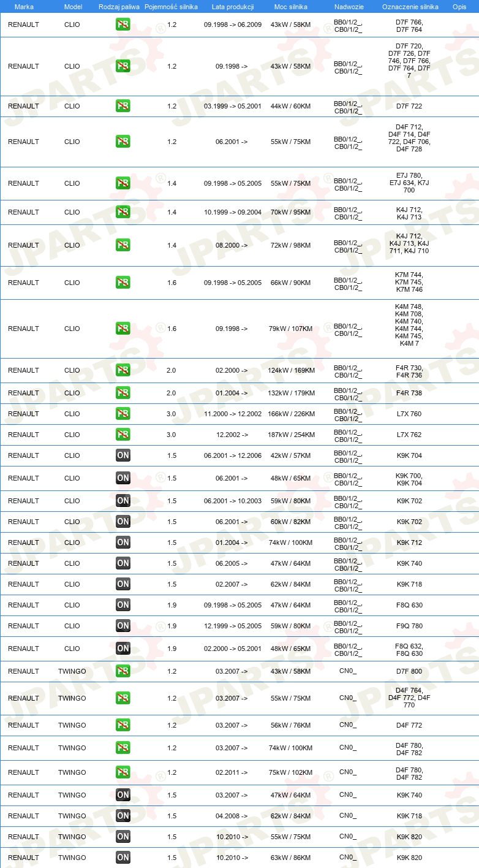Click the power value 166kW / 226KM
This screenshot has width=479, height=868.
click(291, 414)
